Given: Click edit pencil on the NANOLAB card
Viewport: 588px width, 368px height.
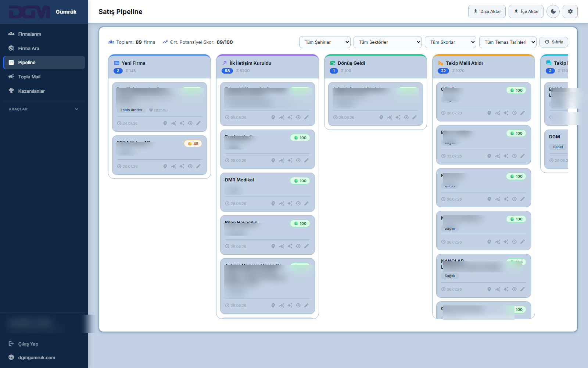Looking at the screenshot, I should click(523, 289).
